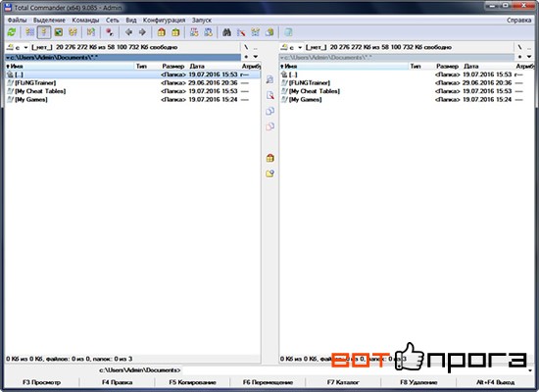
Task: Click the Alt+F4 Выход button
Action: [495, 382]
